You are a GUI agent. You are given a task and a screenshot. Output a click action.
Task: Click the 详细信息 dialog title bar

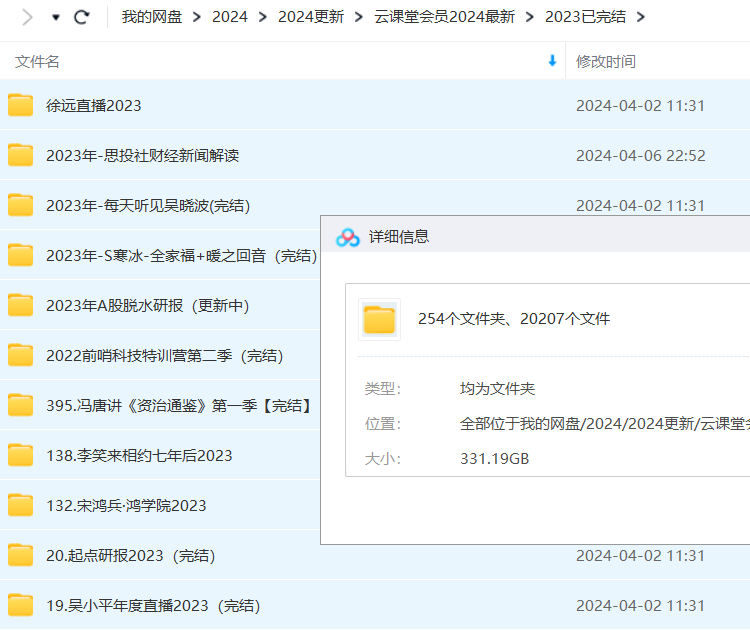pyautogui.click(x=550, y=237)
